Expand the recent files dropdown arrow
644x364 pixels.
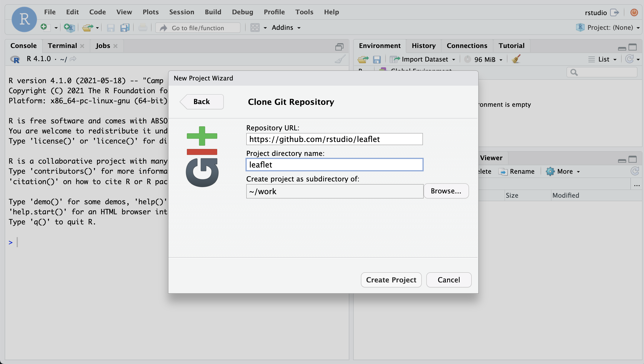point(97,28)
